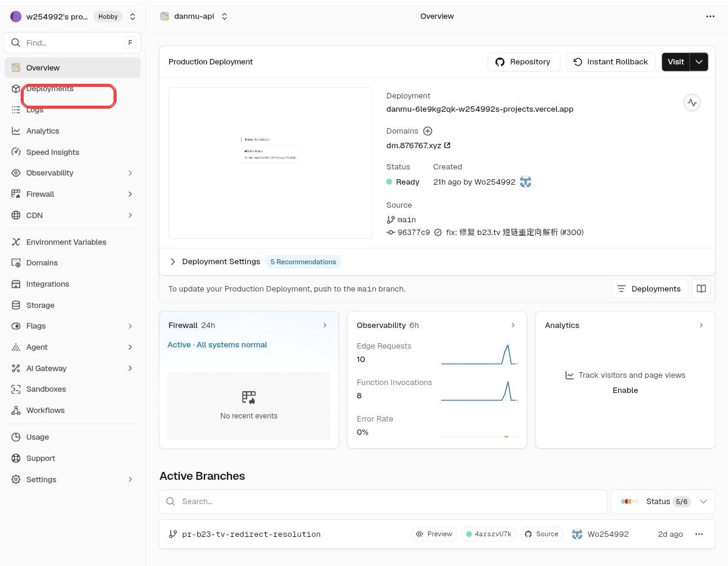This screenshot has width=728, height=566.
Task: Click the Agent icon in sidebar
Action: click(x=16, y=347)
